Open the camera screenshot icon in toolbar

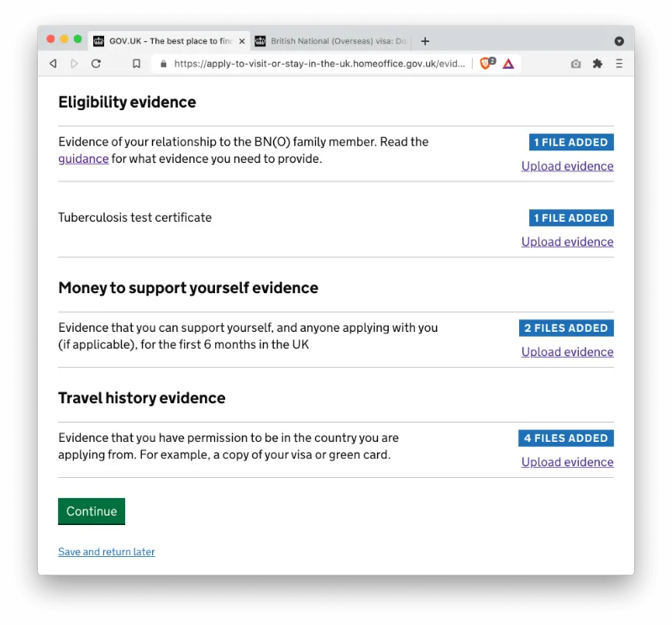coord(575,64)
